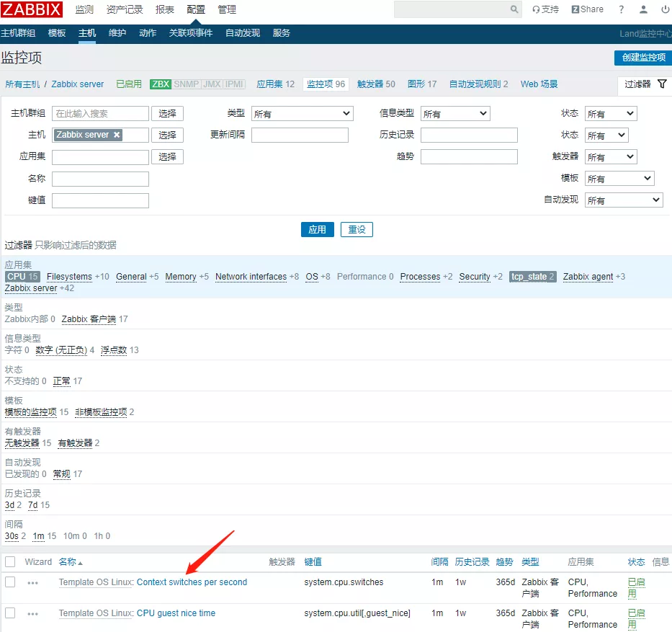Tick the select-all checkbox in table header

pos(10,562)
